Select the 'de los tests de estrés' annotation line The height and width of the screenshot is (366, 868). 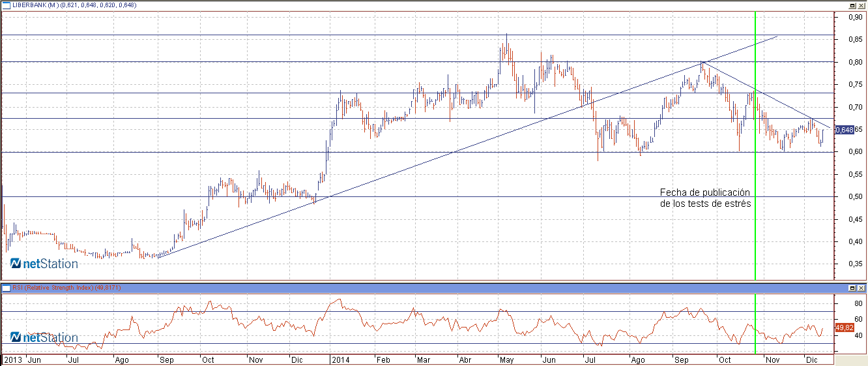(x=706, y=204)
